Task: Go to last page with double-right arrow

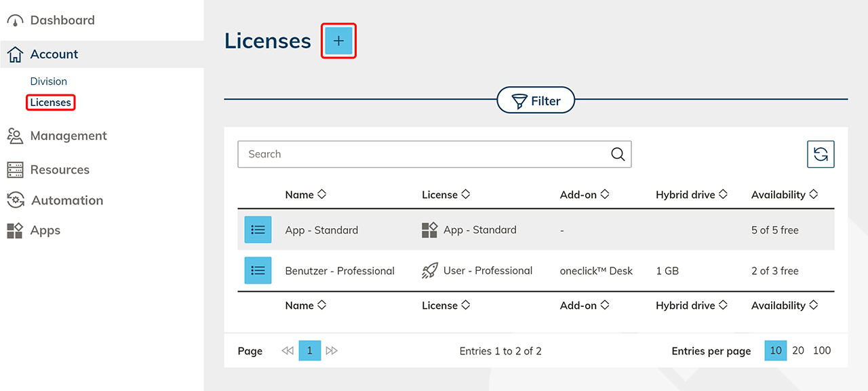Action: (x=332, y=351)
